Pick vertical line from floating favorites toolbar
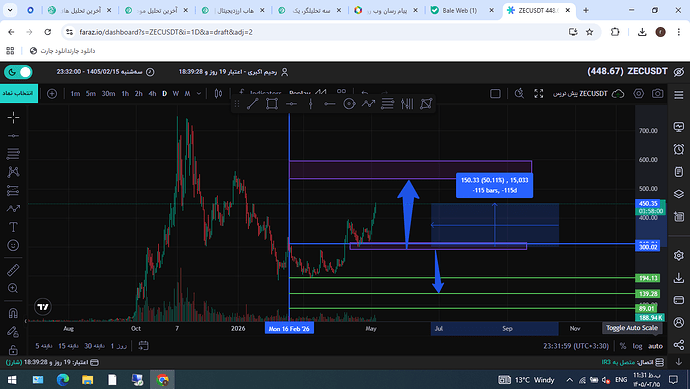690x389 pixels. 311,104
